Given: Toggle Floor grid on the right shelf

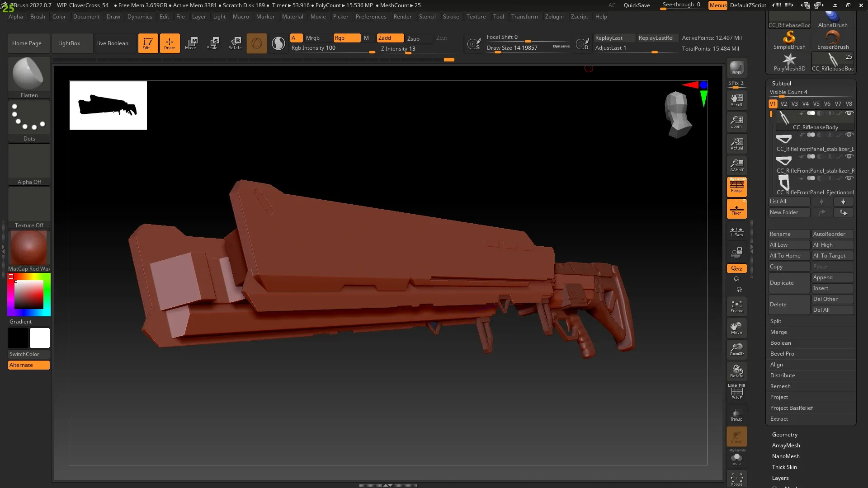Looking at the screenshot, I should tap(736, 208).
